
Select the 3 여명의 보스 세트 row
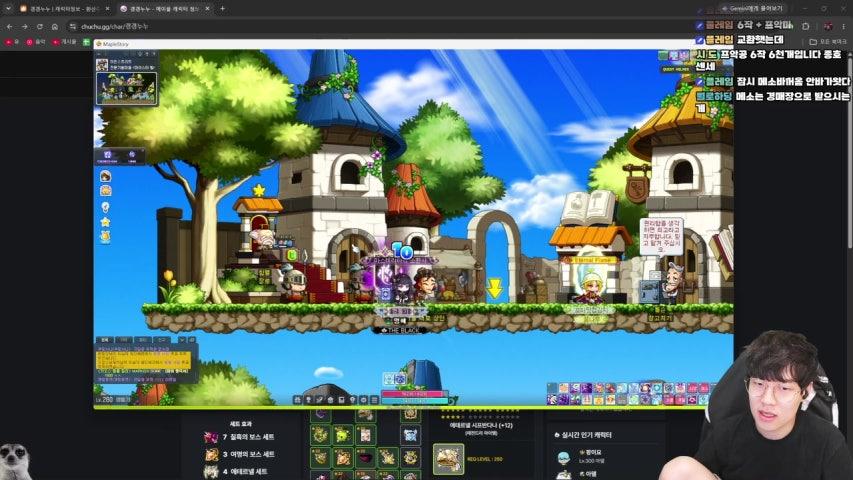pyautogui.click(x=239, y=454)
